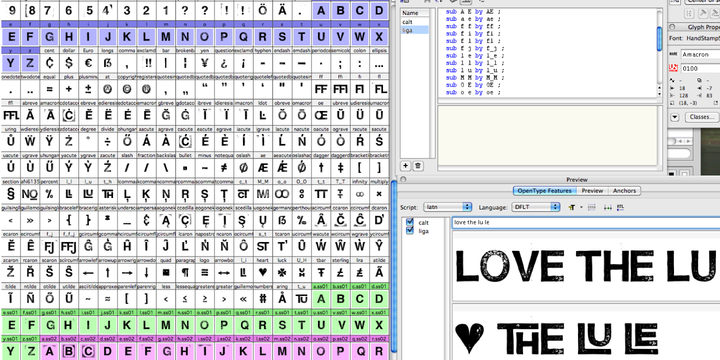Delete the selected feature with trash icon

pyautogui.click(x=418, y=166)
